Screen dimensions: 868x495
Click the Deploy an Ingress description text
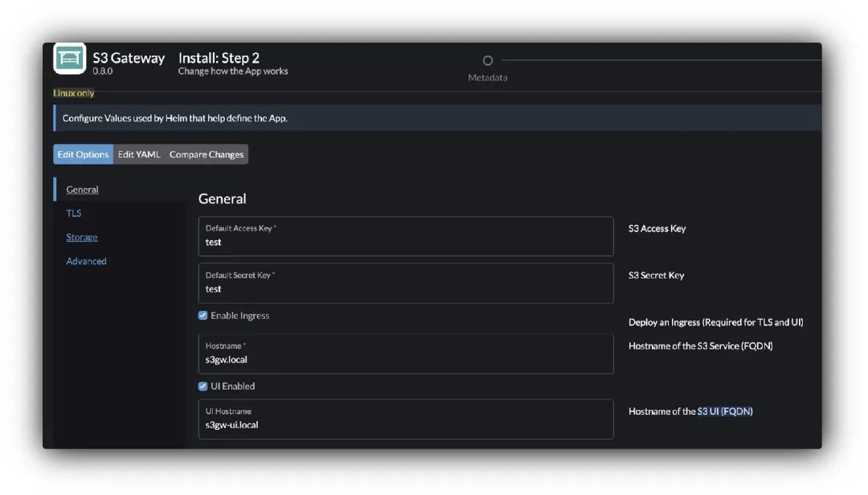pos(716,322)
